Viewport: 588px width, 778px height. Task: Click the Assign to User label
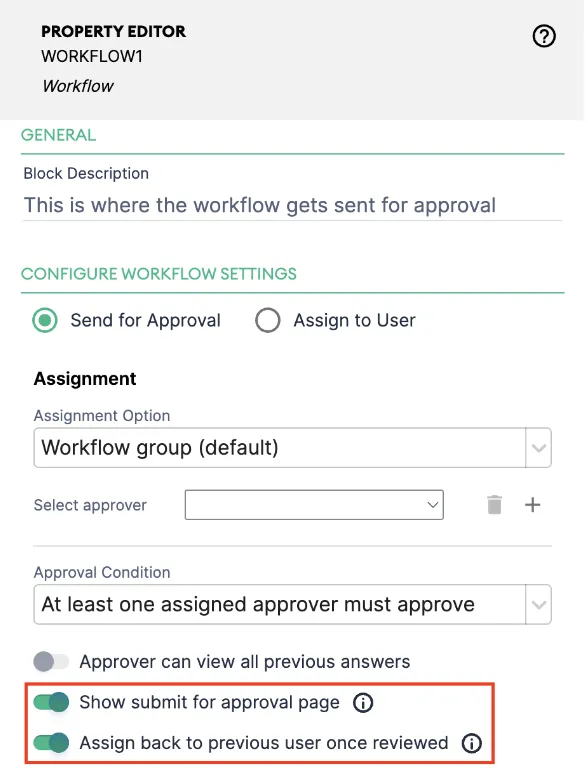(x=354, y=320)
